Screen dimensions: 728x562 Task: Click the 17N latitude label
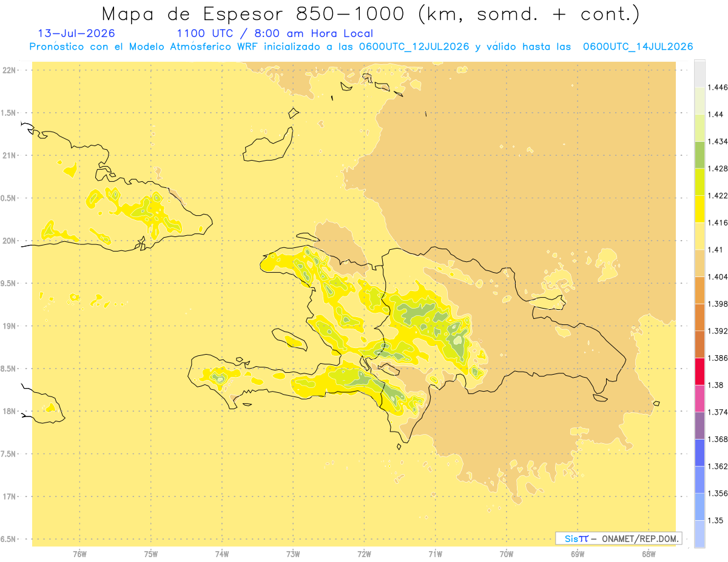pyautogui.click(x=10, y=497)
